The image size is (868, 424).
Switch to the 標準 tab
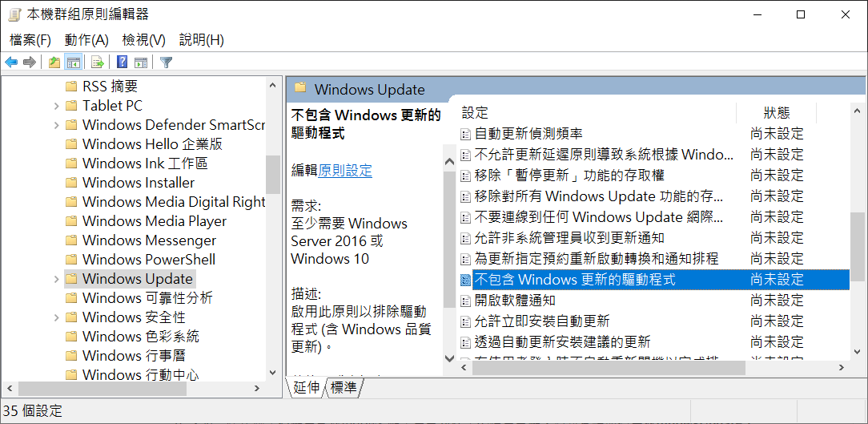pyautogui.click(x=344, y=388)
